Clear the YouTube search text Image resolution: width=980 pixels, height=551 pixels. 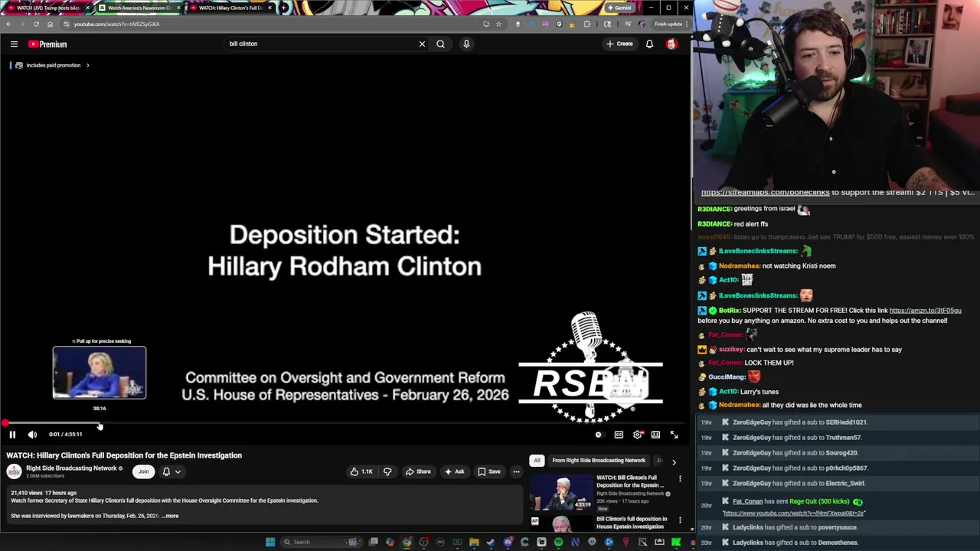click(422, 44)
